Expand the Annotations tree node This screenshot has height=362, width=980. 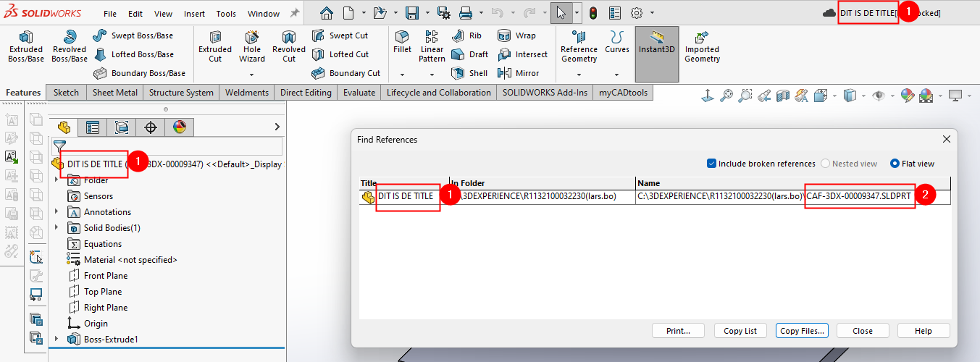[57, 212]
